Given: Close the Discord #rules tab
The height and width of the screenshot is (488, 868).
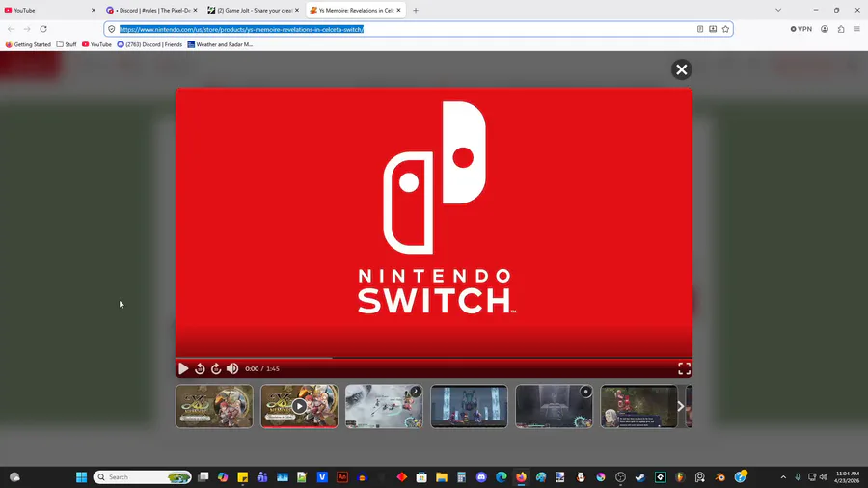Looking at the screenshot, I should 195,10.
